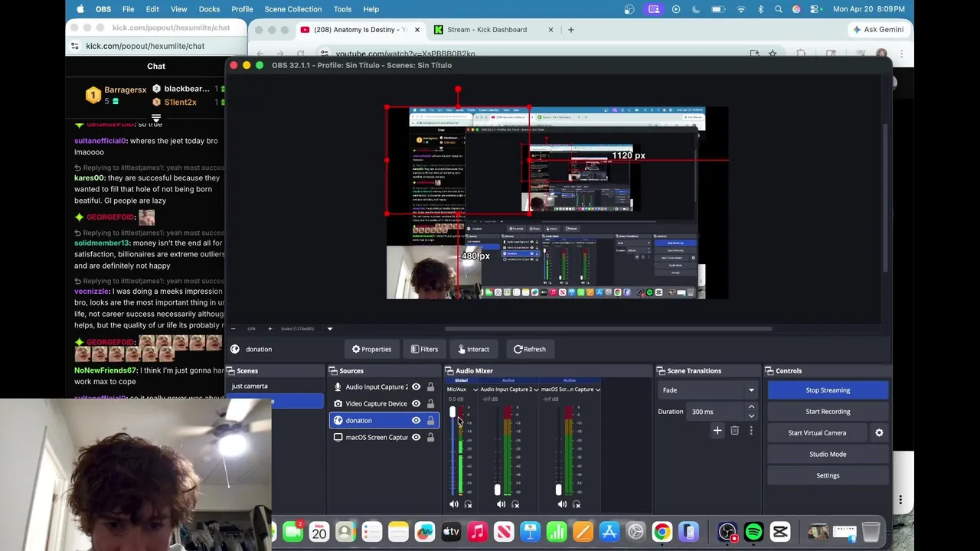
Task: Toggle monitoring headphone icon for Audio Input Capture 2
Action: [x=515, y=504]
